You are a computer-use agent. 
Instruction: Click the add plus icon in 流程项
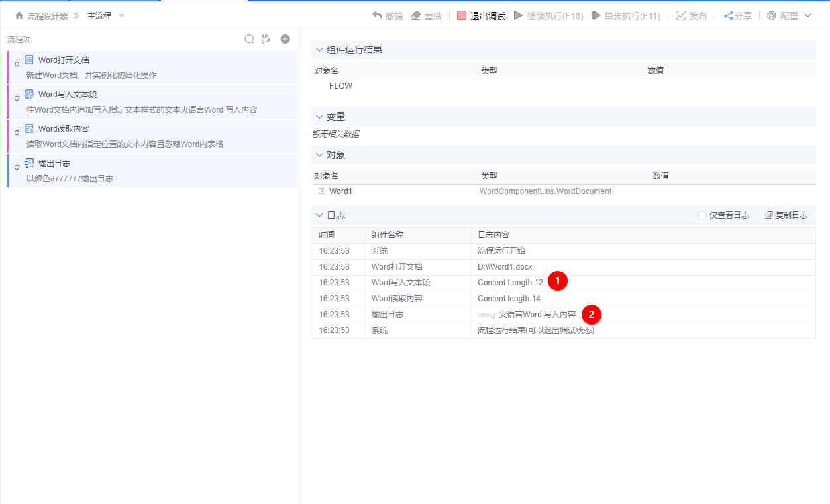(x=285, y=39)
